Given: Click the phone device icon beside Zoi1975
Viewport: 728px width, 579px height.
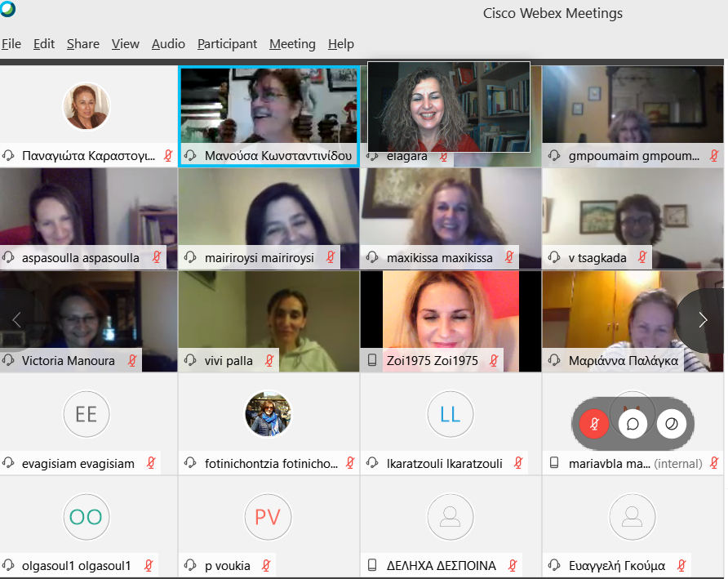Looking at the screenshot, I should pyautogui.click(x=372, y=360).
